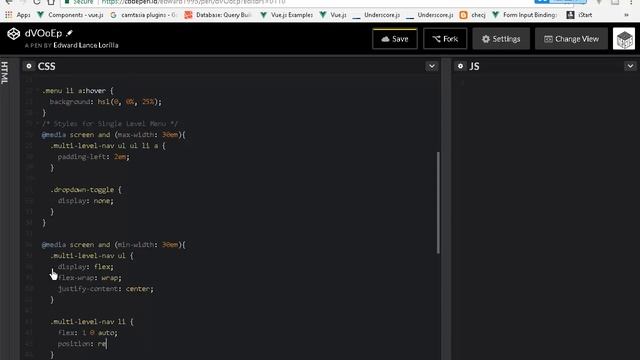Click the 'display: none;' line
This screenshot has height=360, width=640.
(86, 201)
